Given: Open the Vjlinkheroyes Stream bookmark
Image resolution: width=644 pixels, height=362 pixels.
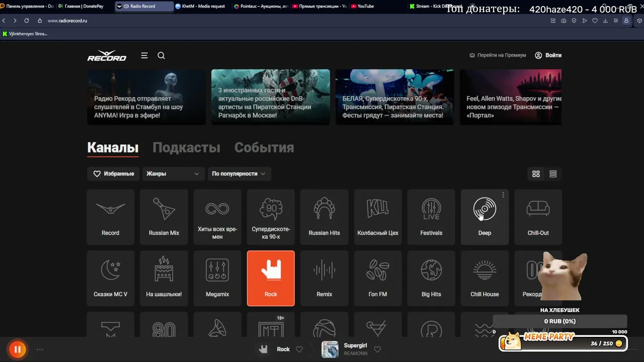Looking at the screenshot, I should pyautogui.click(x=25, y=34).
